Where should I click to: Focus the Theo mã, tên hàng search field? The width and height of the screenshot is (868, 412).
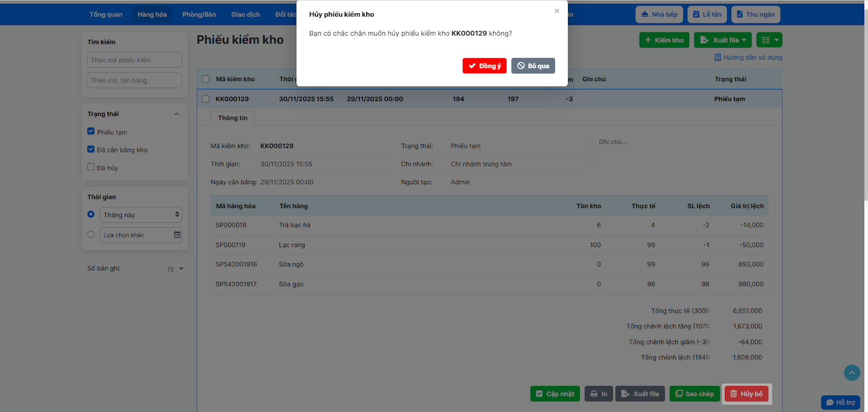tap(135, 80)
